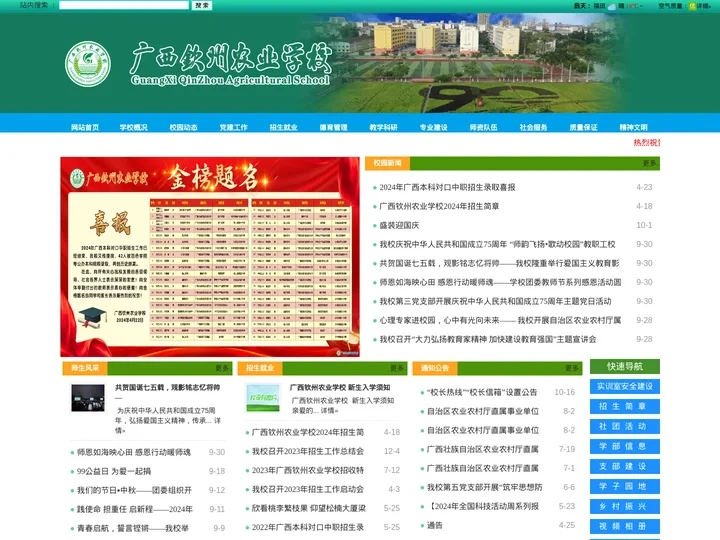The image size is (720, 540).
Task: Click 学部信息 quick nav button
Action: coord(624,446)
